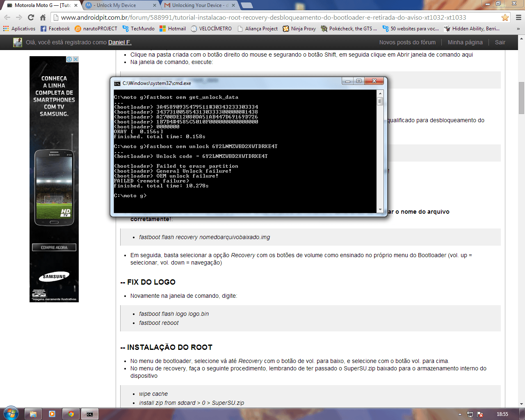Open Windows Explorer from the taskbar
The height and width of the screenshot is (420, 525).
tap(33, 414)
